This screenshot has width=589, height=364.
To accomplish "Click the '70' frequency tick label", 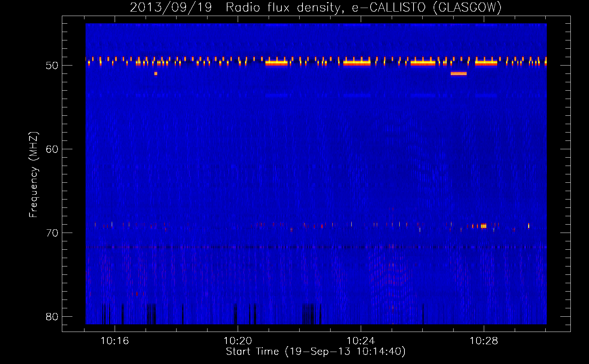I will pos(52,233).
